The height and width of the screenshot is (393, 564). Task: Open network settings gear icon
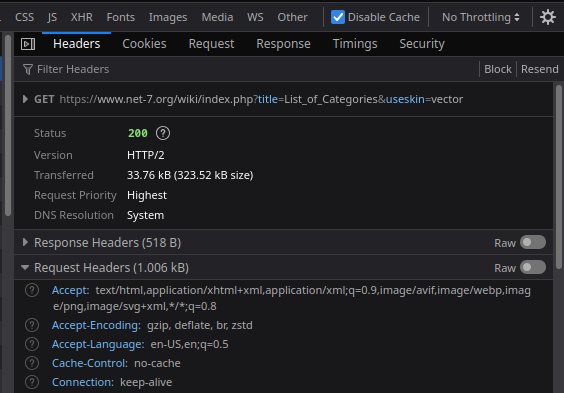[547, 17]
